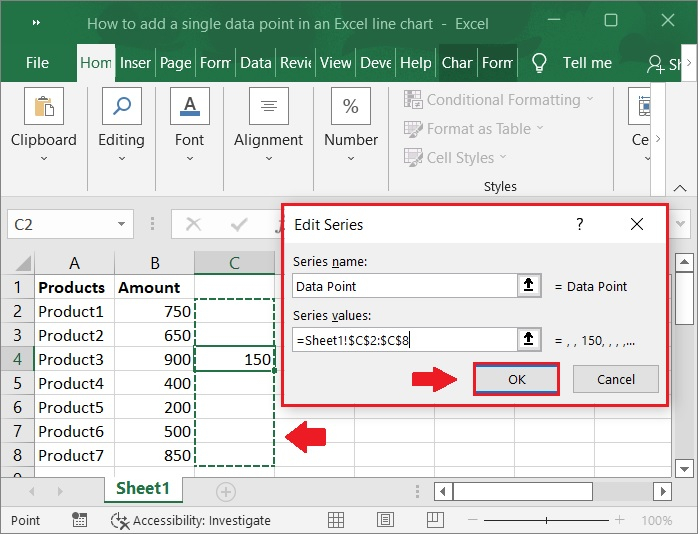The image size is (700, 534).
Task: Expand the Number group dropdown arrow
Action: [x=351, y=159]
